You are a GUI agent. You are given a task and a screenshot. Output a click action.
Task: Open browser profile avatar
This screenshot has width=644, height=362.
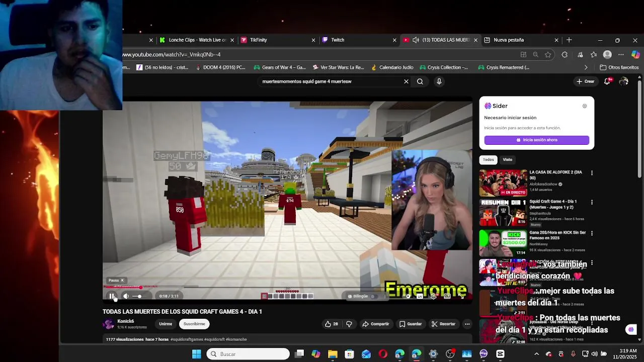[607, 54]
